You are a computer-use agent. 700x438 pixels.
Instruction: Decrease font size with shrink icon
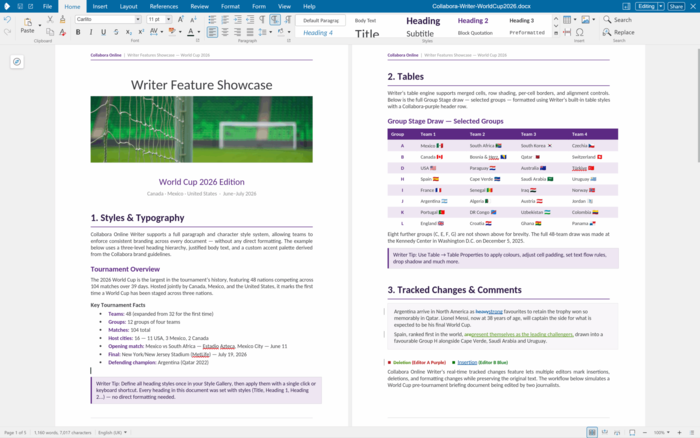coord(193,19)
